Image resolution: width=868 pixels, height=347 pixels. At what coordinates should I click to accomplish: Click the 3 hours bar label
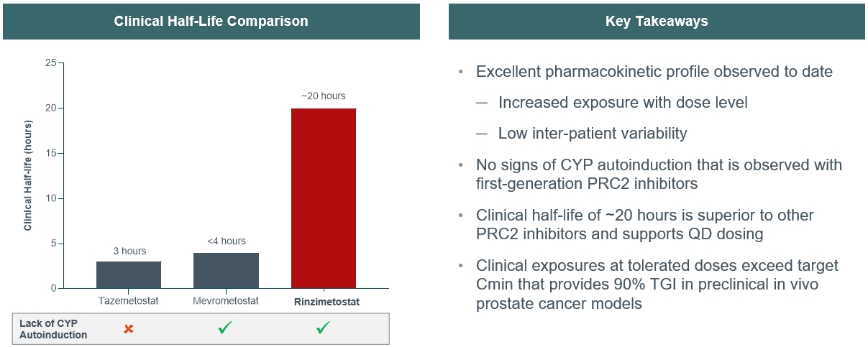pyautogui.click(x=129, y=251)
